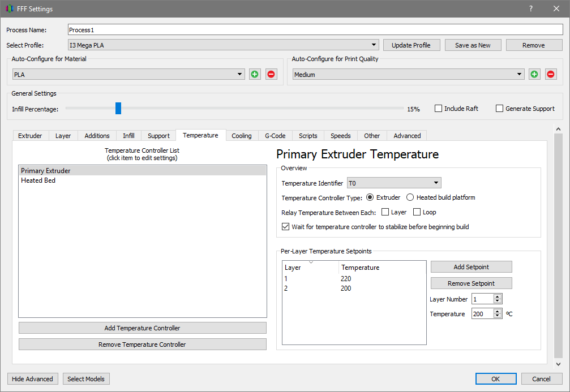Switch to the Cooling tab
Viewport: 570px width, 392px height.
(242, 136)
